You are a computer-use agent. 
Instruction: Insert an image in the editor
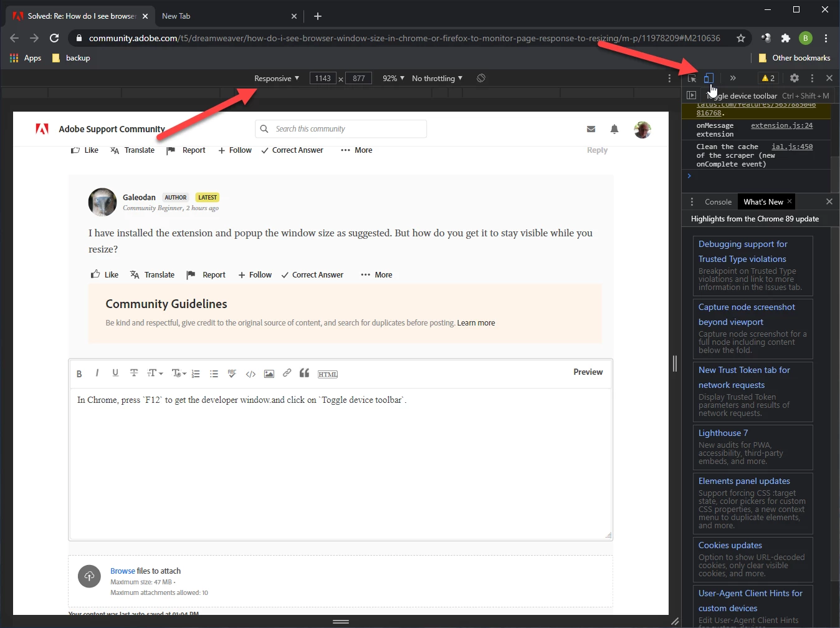269,374
